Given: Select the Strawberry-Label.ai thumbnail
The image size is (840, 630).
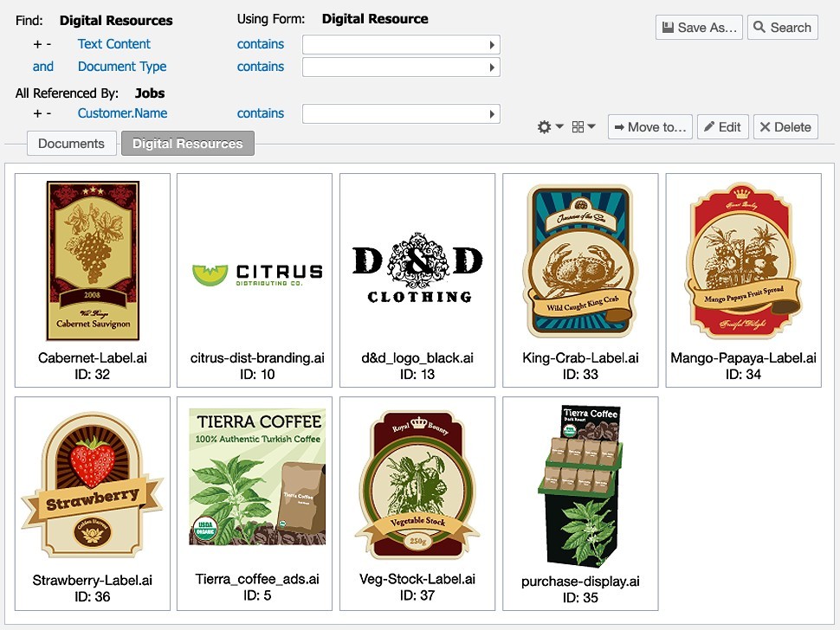Looking at the screenshot, I should pyautogui.click(x=92, y=485).
